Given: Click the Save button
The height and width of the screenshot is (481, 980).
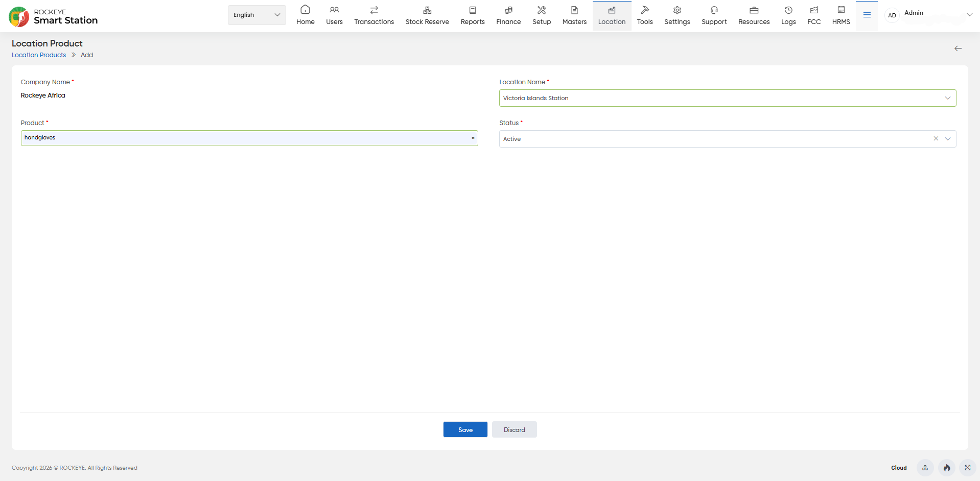Looking at the screenshot, I should click(465, 429).
